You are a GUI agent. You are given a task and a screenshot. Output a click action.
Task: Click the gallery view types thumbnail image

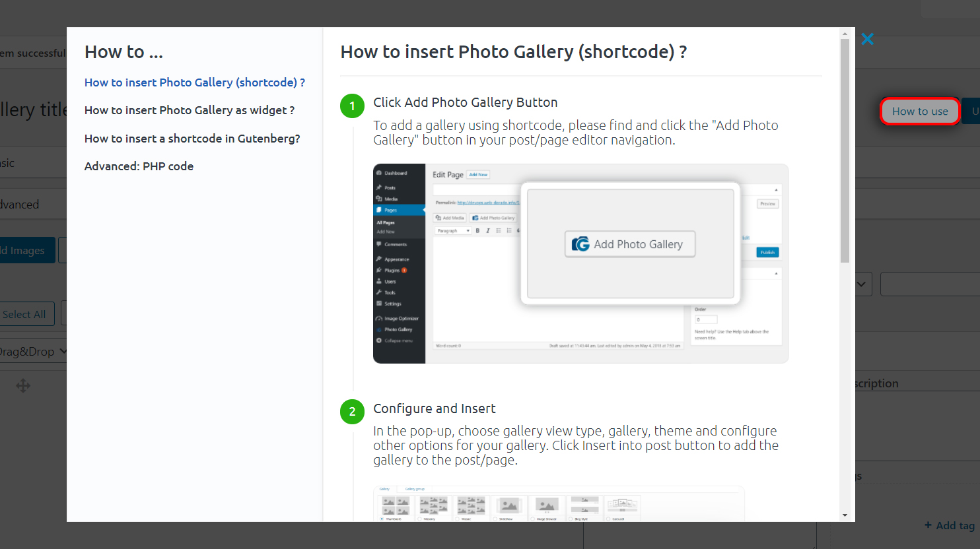click(x=559, y=504)
